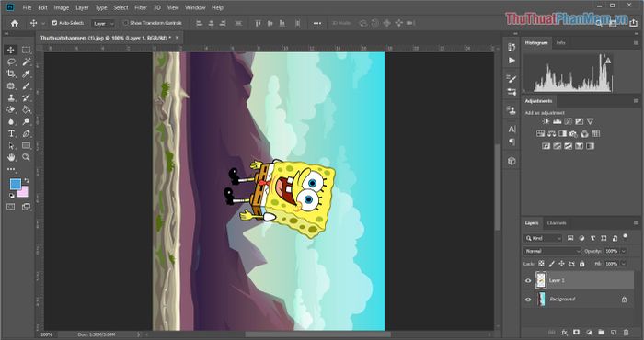The width and height of the screenshot is (644, 340).
Task: Toggle lock position for the layer
Action: click(561, 264)
